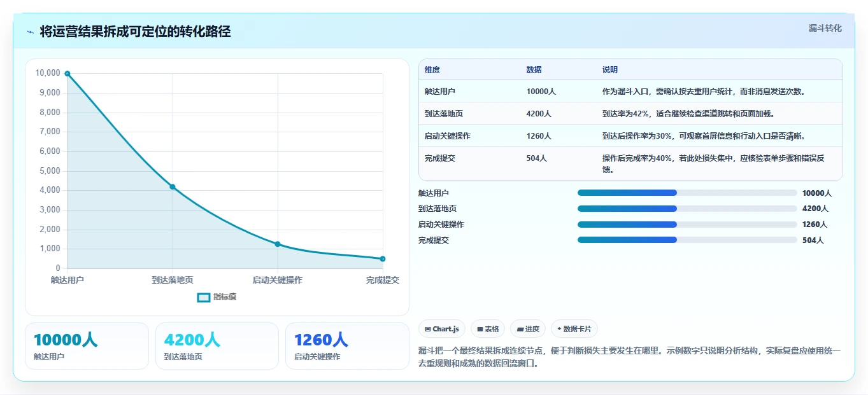The height and width of the screenshot is (395, 868).
Task: Select the 进度 tag chip
Action: pyautogui.click(x=528, y=329)
